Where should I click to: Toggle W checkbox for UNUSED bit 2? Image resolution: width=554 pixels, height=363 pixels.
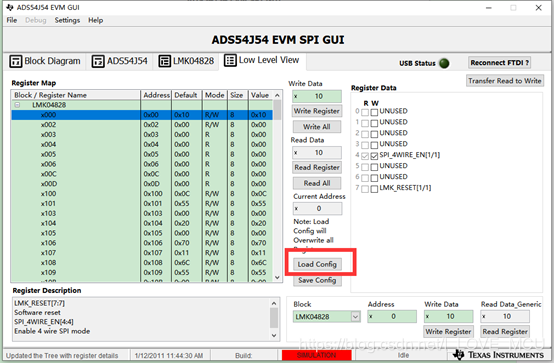click(374, 134)
